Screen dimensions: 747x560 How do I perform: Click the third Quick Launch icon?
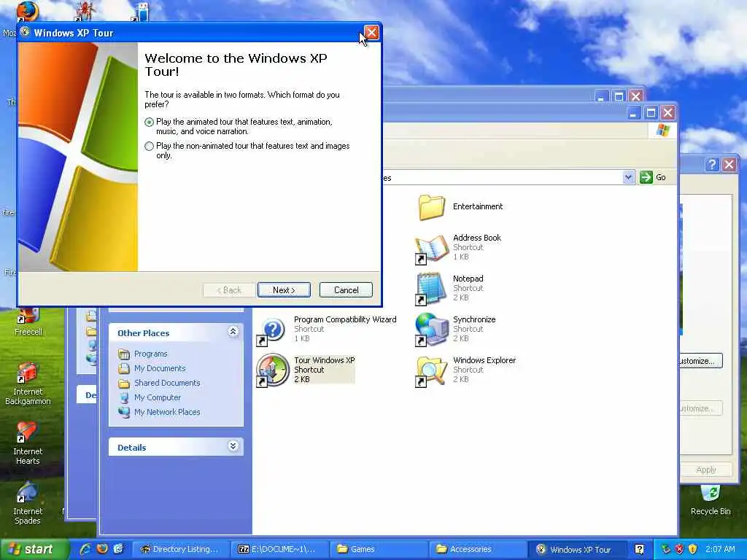[118, 549]
